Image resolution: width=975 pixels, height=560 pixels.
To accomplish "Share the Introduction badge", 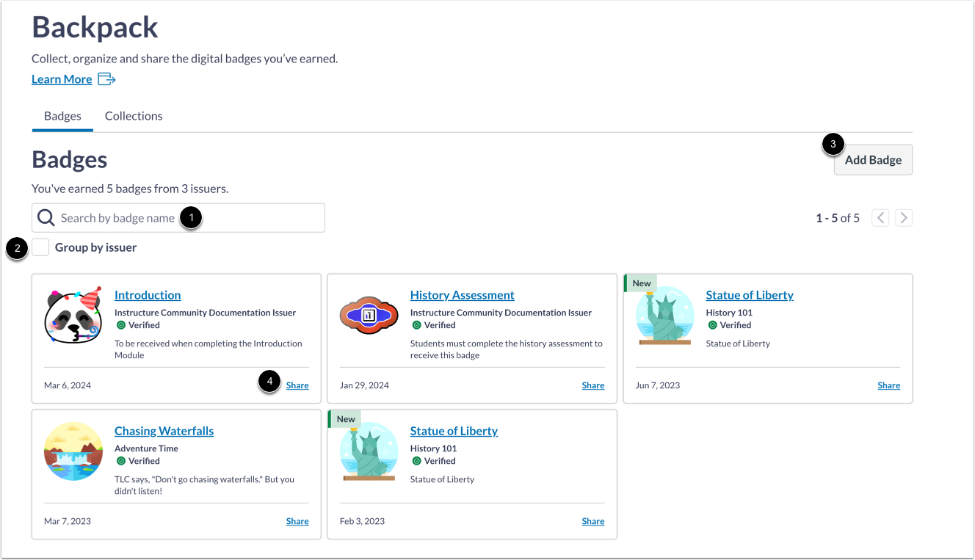I will (297, 385).
